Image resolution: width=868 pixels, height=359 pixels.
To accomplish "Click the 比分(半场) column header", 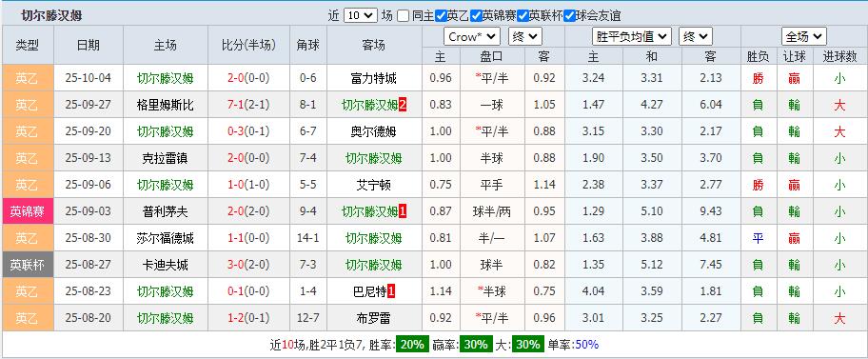I will (x=248, y=45).
